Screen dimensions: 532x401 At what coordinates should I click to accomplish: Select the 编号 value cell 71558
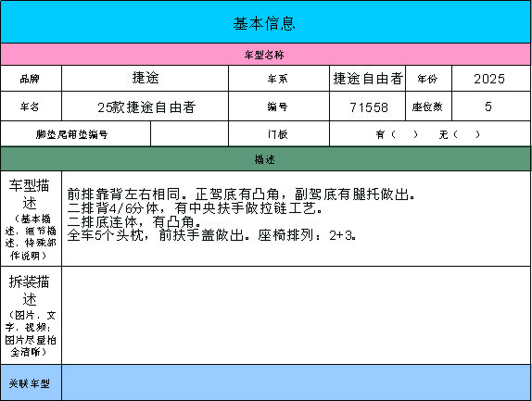tap(367, 107)
